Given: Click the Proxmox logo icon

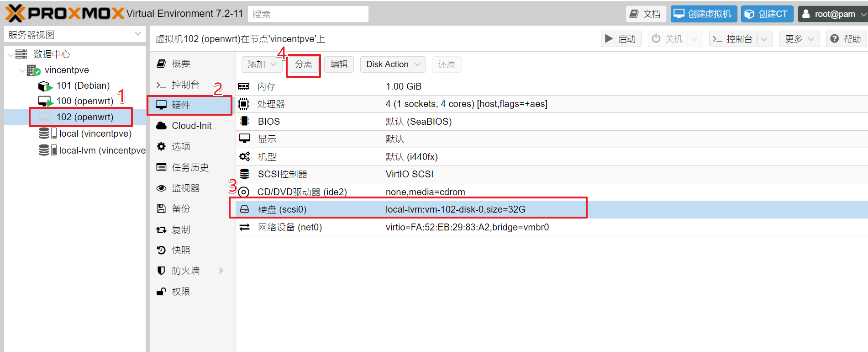Looking at the screenshot, I should point(15,13).
